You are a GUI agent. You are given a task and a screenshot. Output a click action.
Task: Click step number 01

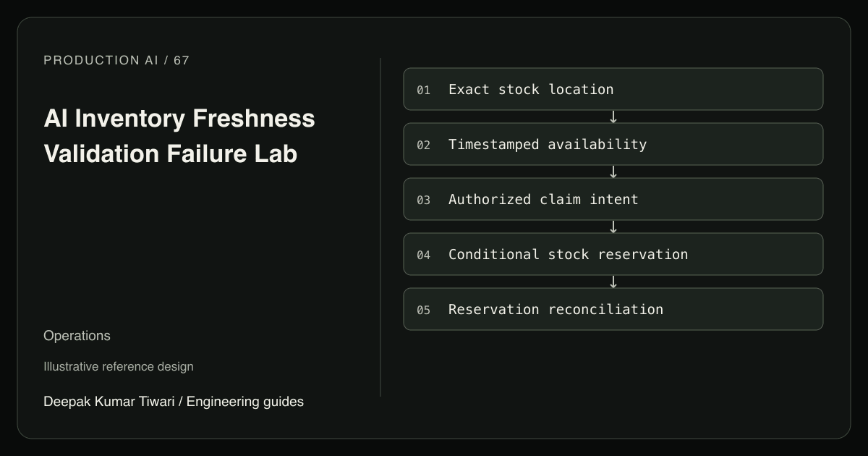coord(423,90)
